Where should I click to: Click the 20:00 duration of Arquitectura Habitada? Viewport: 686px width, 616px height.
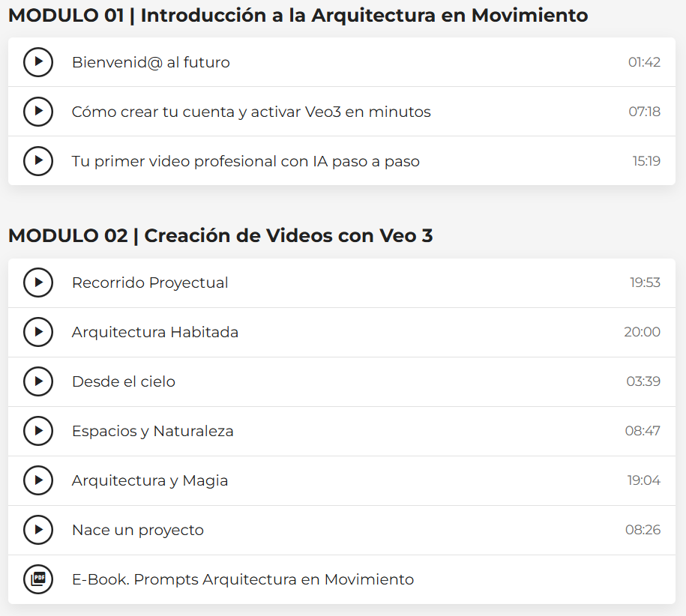pyautogui.click(x=642, y=332)
